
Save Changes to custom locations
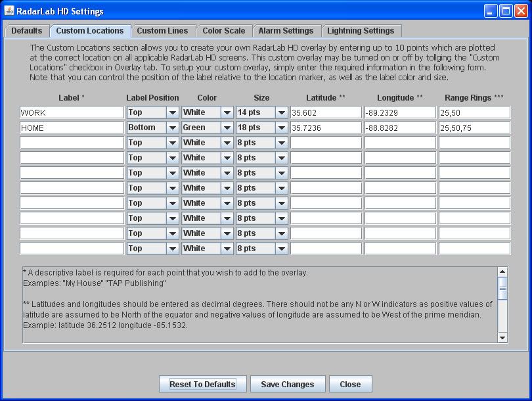tap(288, 384)
